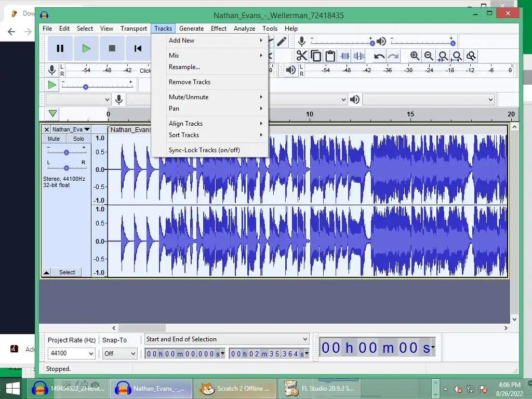The width and height of the screenshot is (532, 399).
Task: Open the audio position time format arrow
Action: coord(433,347)
